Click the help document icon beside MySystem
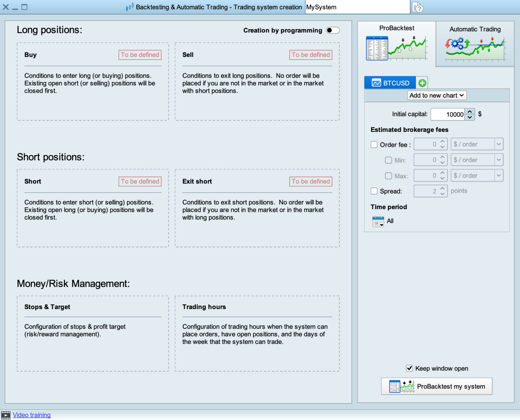Screen dimensions: 520x420 coord(418,7)
